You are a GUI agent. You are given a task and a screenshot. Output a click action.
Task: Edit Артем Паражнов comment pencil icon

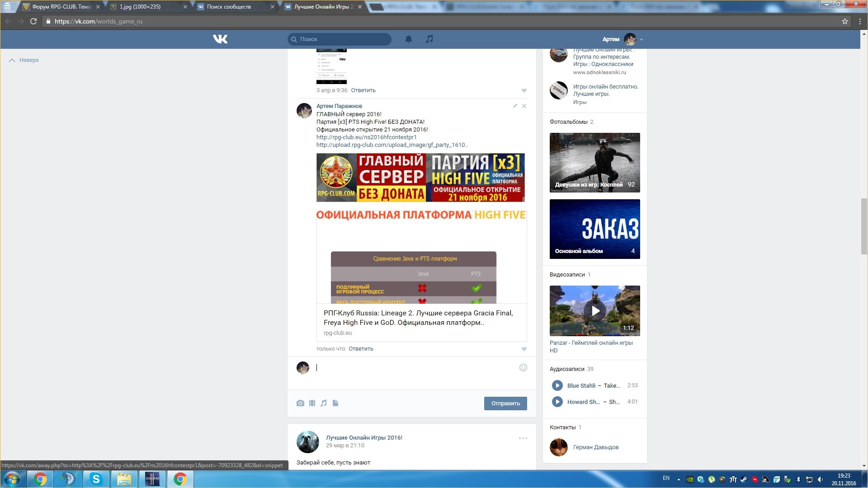[515, 106]
